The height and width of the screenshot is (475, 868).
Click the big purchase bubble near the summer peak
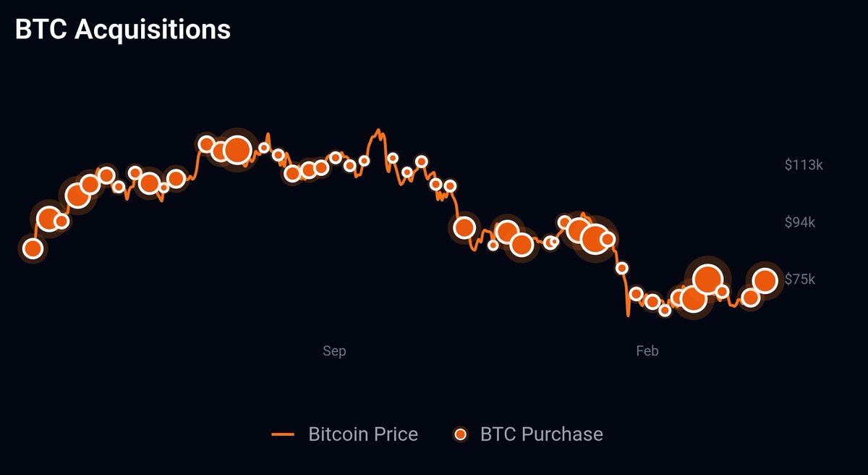tap(237, 150)
